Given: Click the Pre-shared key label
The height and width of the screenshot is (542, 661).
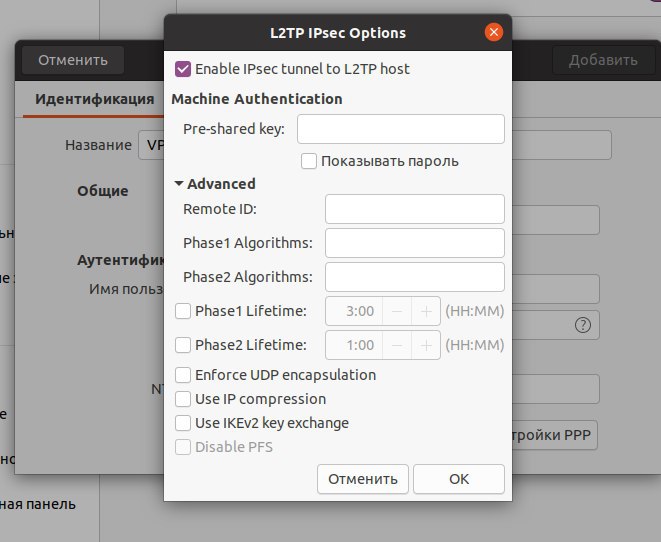Looking at the screenshot, I should (x=234, y=129).
